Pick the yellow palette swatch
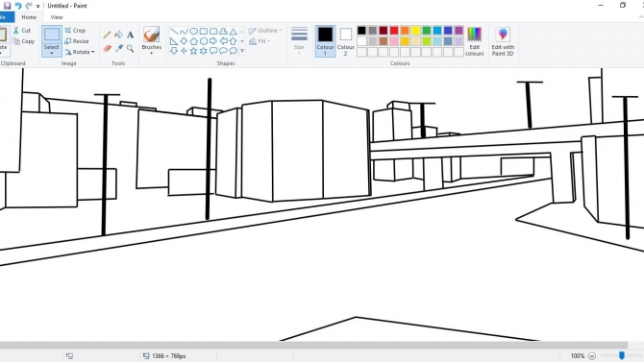The height and width of the screenshot is (362, 644). click(x=415, y=31)
